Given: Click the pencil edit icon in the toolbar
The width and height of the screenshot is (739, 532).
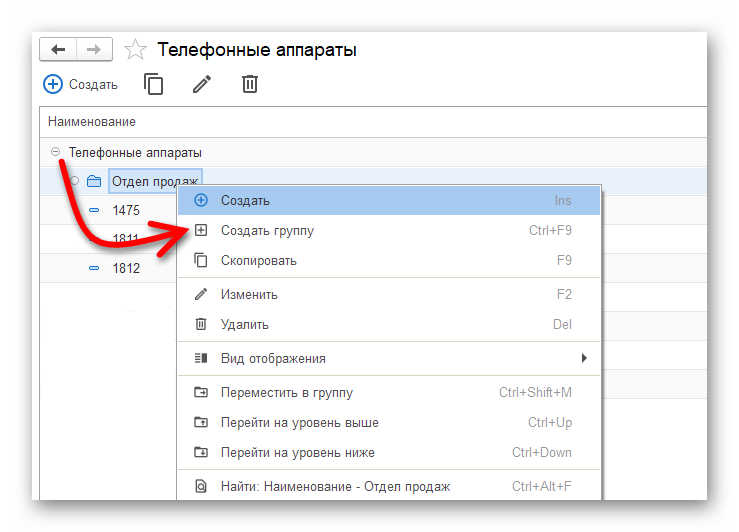Looking at the screenshot, I should (202, 84).
